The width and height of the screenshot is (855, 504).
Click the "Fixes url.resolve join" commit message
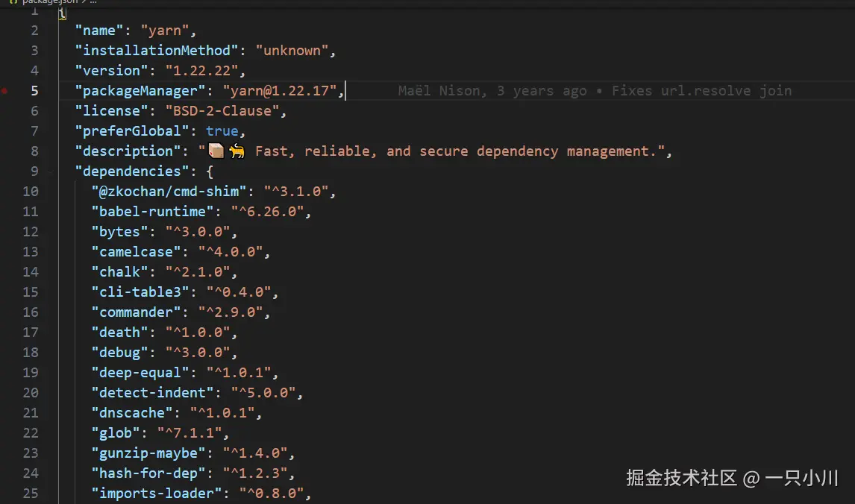[701, 91]
